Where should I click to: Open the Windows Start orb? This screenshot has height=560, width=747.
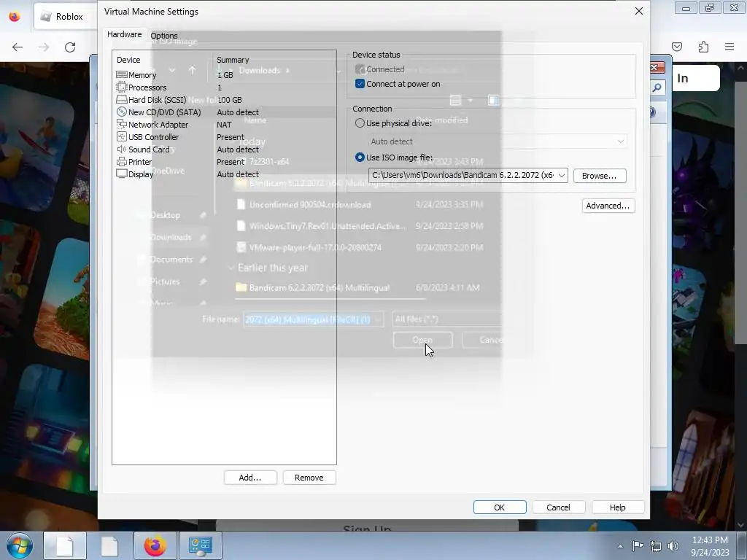coord(19,545)
